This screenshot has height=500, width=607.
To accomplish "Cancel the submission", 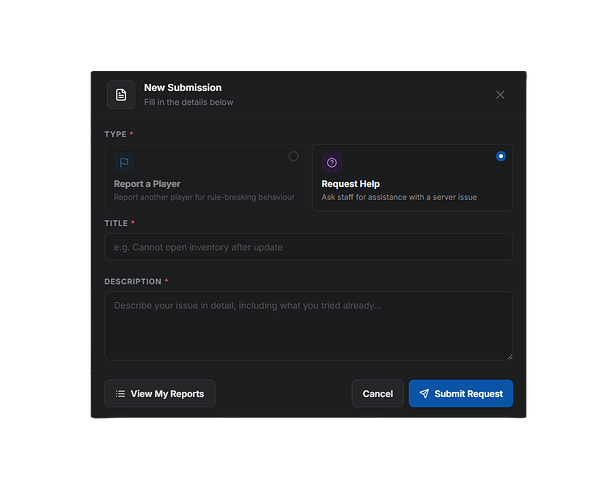I will pos(377,394).
